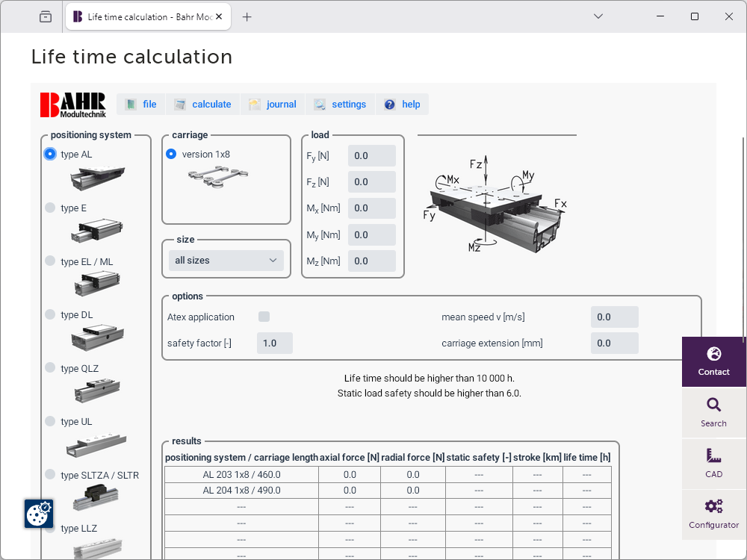Image resolution: width=747 pixels, height=560 pixels.
Task: Select positioning system type E
Action: pyautogui.click(x=50, y=208)
